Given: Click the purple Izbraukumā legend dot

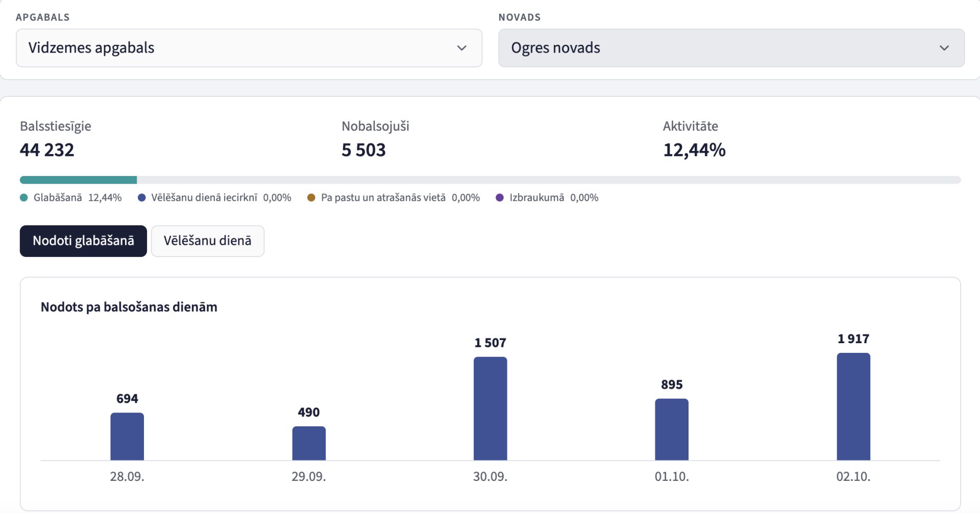Looking at the screenshot, I should 500,198.
